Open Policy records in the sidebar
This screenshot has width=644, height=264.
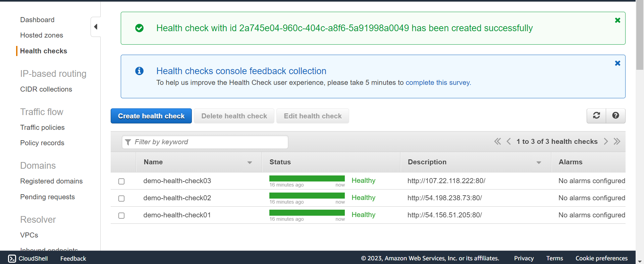[x=42, y=143]
